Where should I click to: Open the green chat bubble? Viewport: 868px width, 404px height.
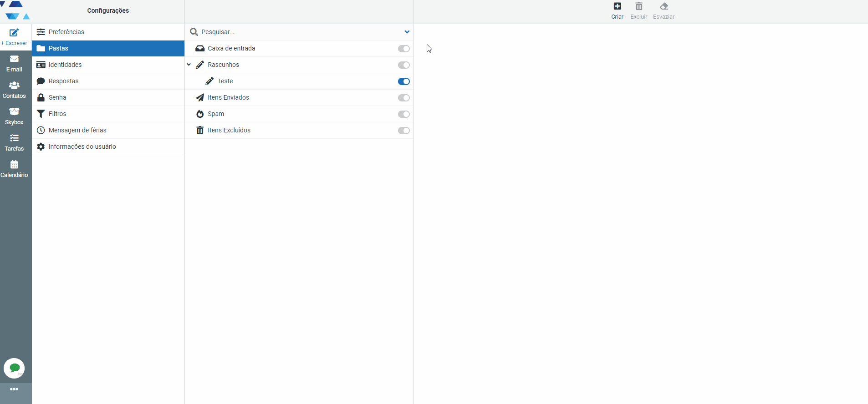pyautogui.click(x=14, y=368)
